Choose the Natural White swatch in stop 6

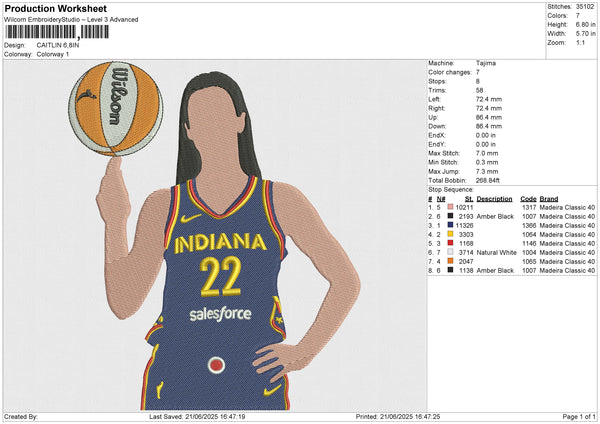450,252
